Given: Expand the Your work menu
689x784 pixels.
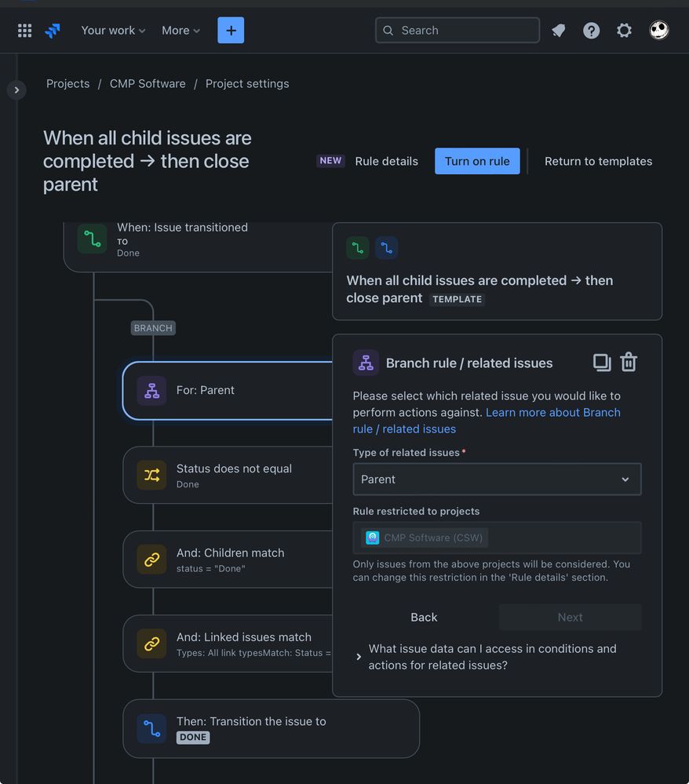Looking at the screenshot, I should pyautogui.click(x=113, y=31).
